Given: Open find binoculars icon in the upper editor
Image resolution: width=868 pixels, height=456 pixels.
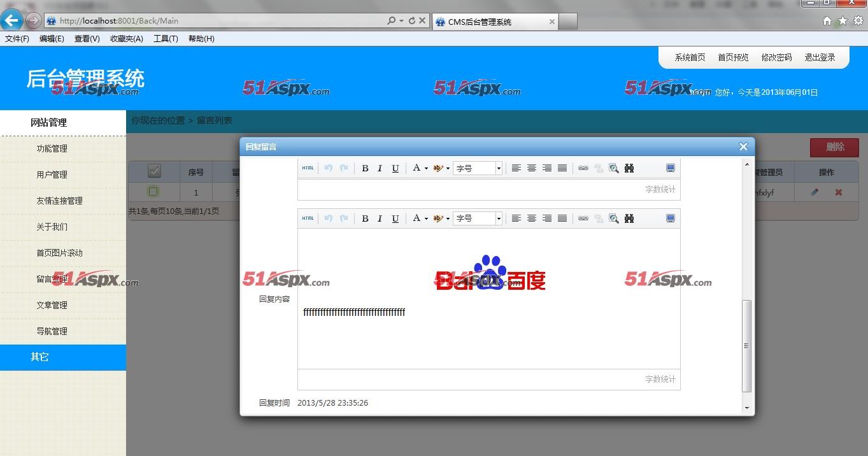Looking at the screenshot, I should coord(629,168).
